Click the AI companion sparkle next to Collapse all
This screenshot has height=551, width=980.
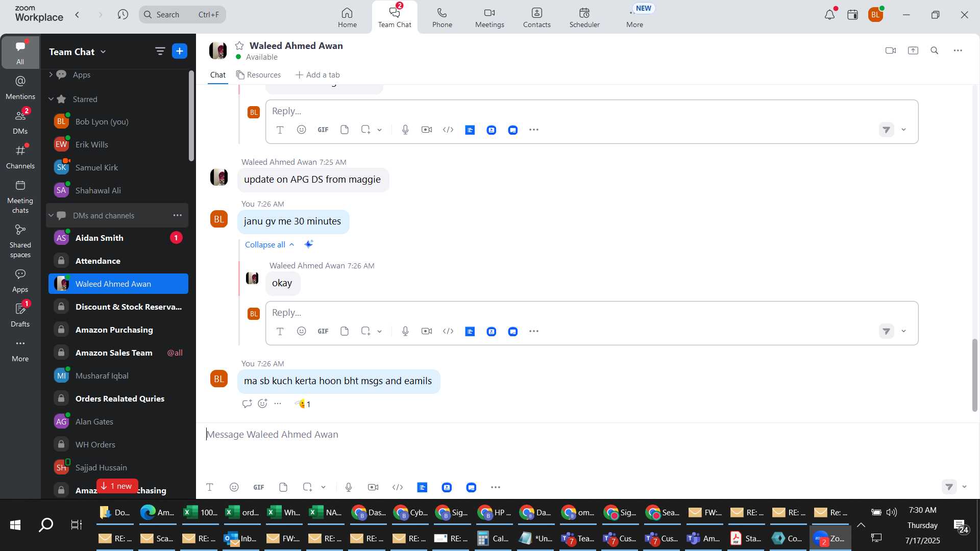308,244
